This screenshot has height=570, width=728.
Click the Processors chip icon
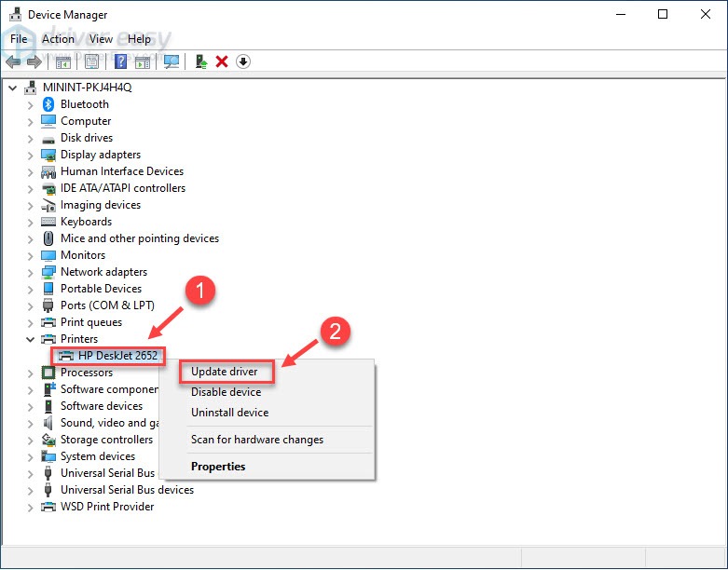click(x=48, y=373)
